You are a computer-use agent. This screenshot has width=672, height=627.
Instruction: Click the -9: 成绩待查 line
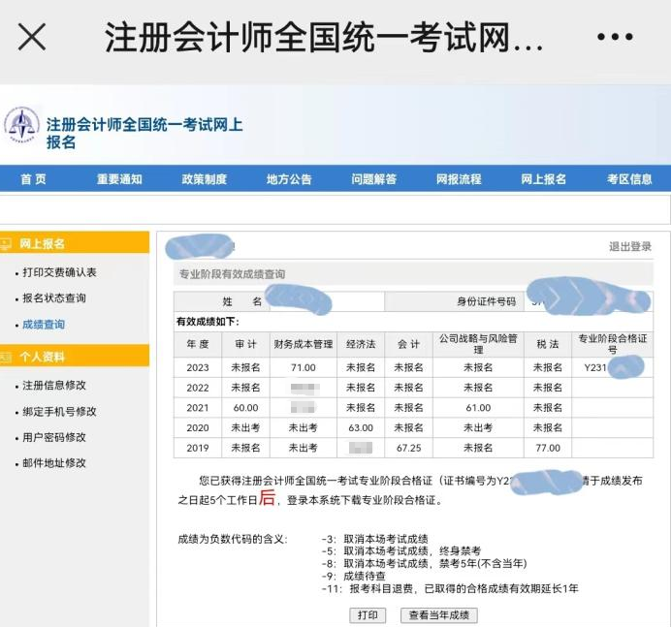(x=354, y=576)
